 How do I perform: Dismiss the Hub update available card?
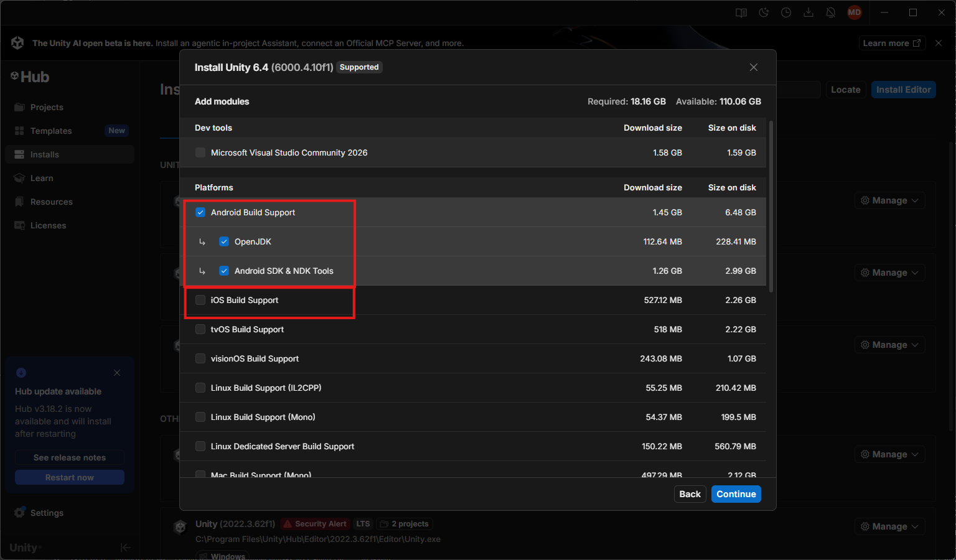click(117, 373)
